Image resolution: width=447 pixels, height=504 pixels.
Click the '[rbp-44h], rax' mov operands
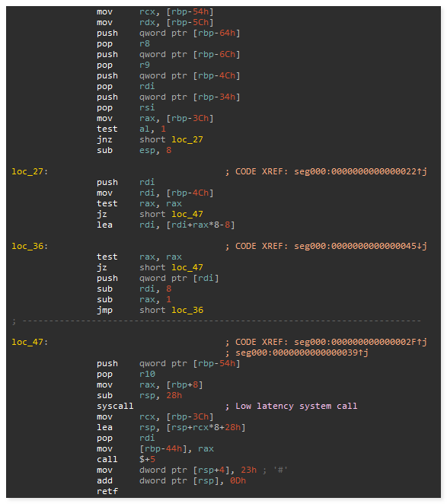[177, 448]
